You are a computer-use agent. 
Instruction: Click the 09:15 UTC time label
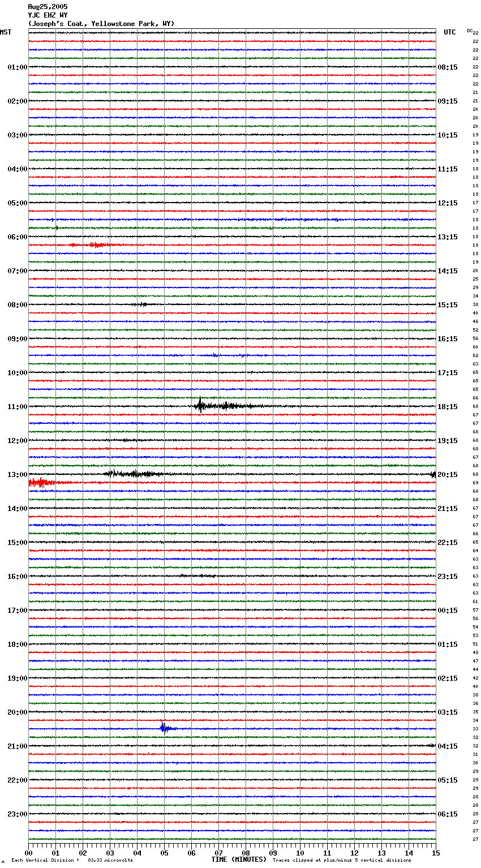click(x=448, y=101)
